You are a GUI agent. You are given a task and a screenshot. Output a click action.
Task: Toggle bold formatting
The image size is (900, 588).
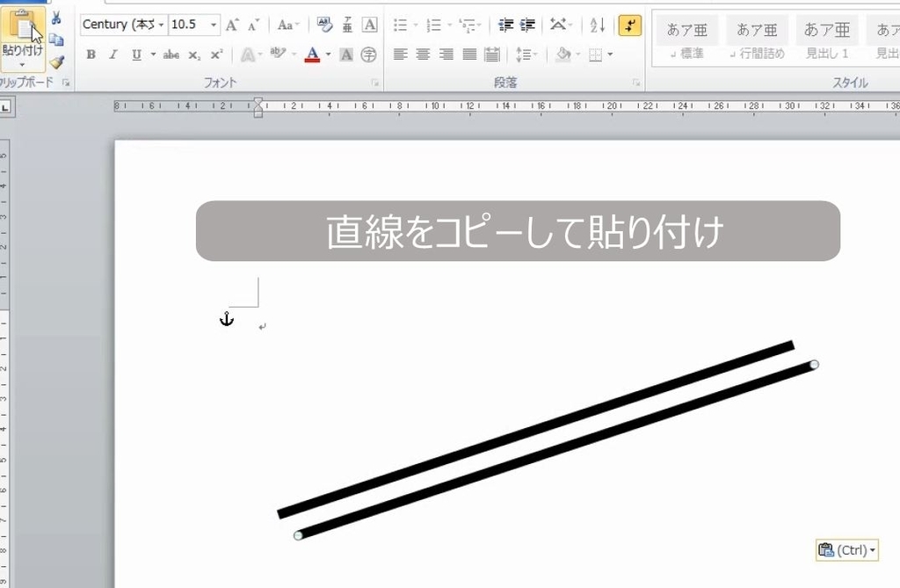[x=91, y=54]
